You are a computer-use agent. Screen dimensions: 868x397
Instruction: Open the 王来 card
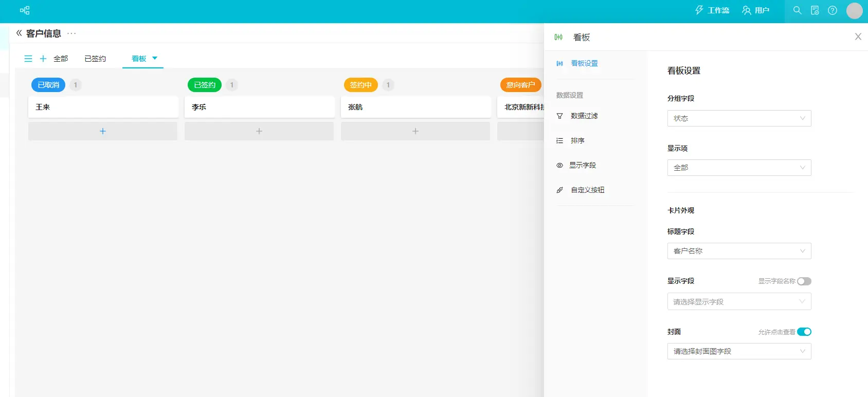pyautogui.click(x=103, y=107)
